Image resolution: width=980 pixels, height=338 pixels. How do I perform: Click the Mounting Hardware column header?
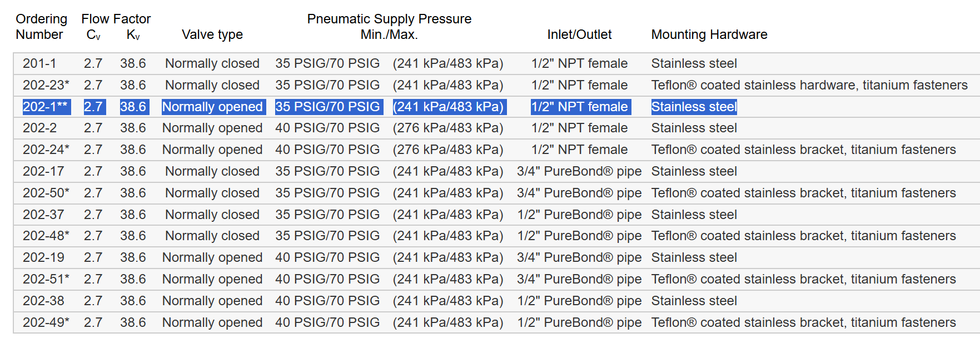(709, 34)
